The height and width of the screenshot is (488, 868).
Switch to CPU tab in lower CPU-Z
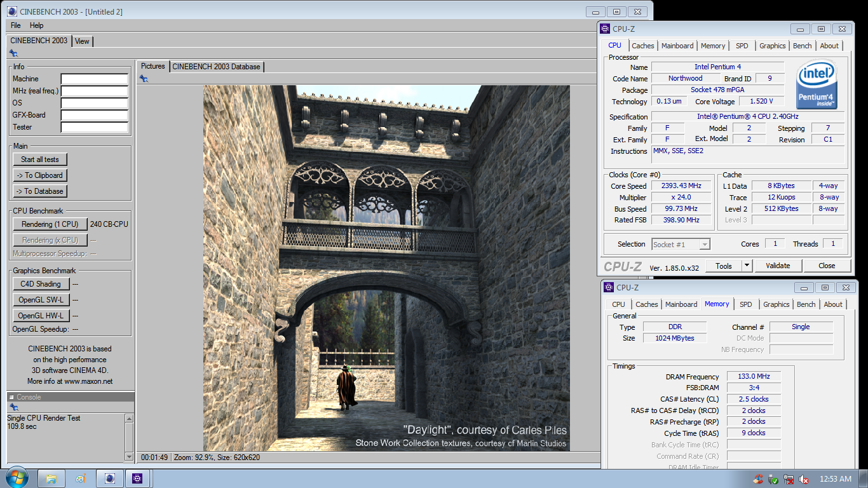pyautogui.click(x=619, y=304)
